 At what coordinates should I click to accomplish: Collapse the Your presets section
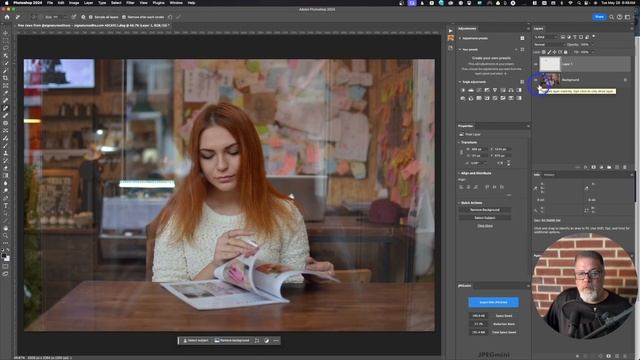[460, 49]
